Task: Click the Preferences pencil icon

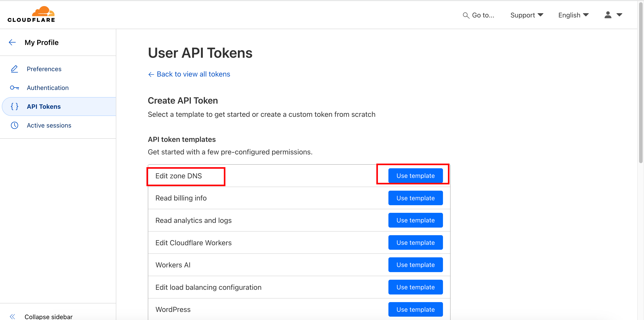Action: click(x=15, y=69)
